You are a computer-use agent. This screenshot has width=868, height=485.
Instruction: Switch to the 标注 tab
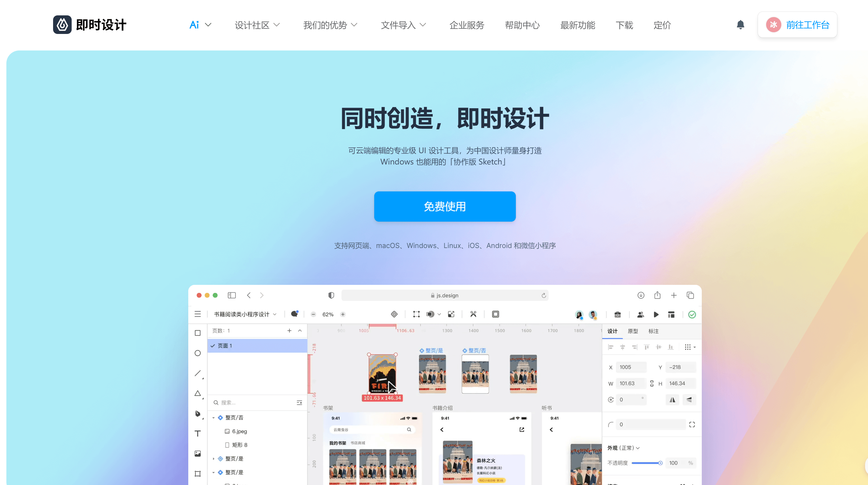point(653,331)
